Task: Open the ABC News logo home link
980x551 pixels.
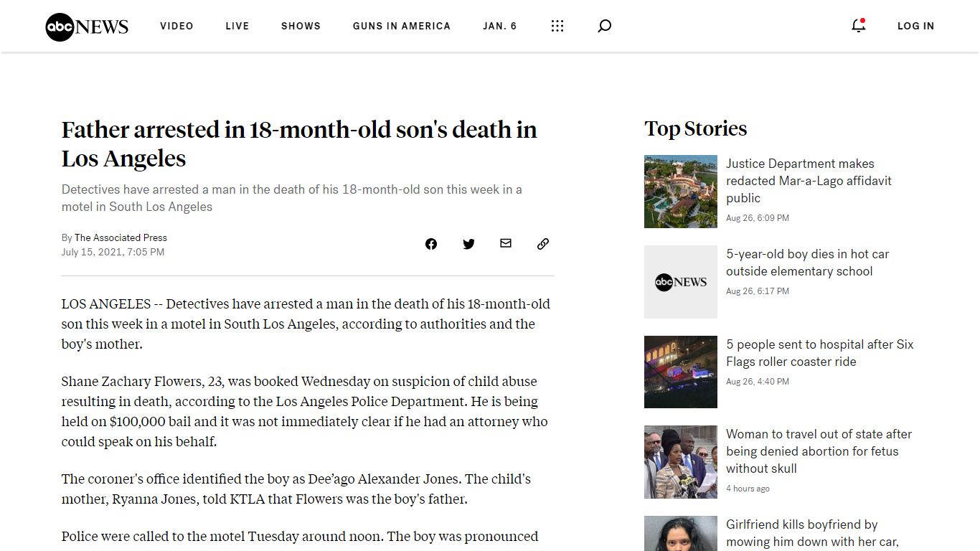Action: (x=87, y=27)
